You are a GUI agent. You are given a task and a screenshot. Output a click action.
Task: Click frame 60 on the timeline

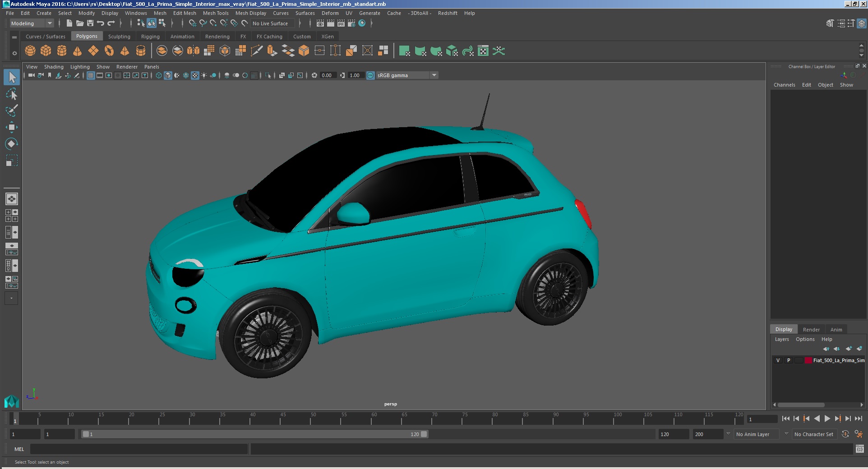click(x=371, y=419)
